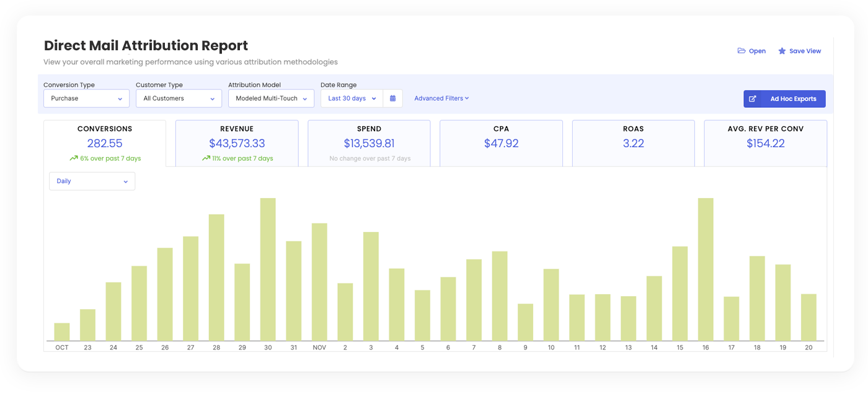Click the tallest bar for November 16

point(706,269)
